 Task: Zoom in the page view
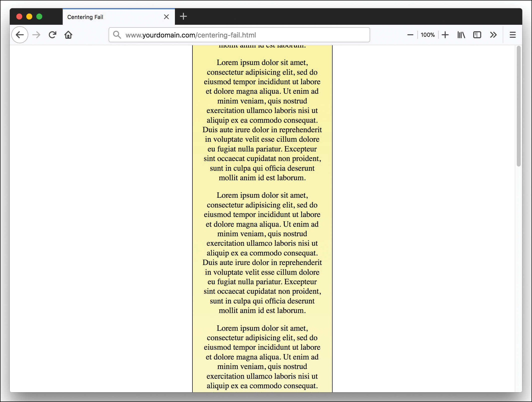(x=445, y=35)
